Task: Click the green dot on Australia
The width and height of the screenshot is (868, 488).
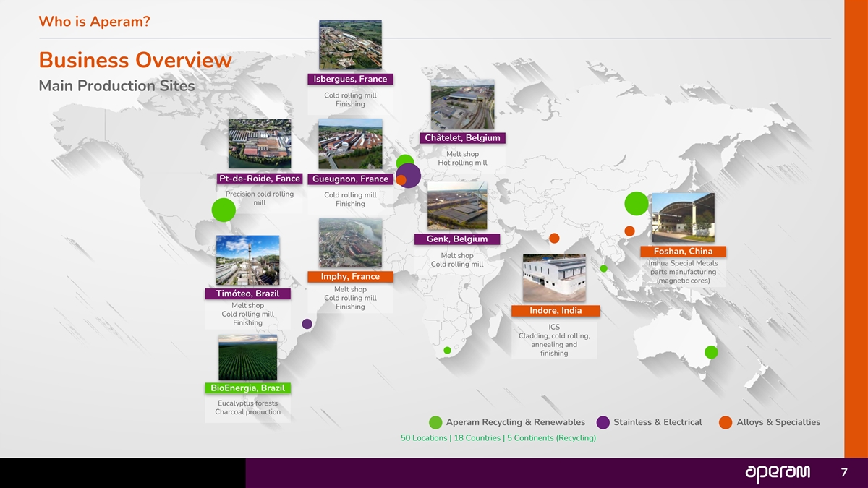Action: coord(711,352)
